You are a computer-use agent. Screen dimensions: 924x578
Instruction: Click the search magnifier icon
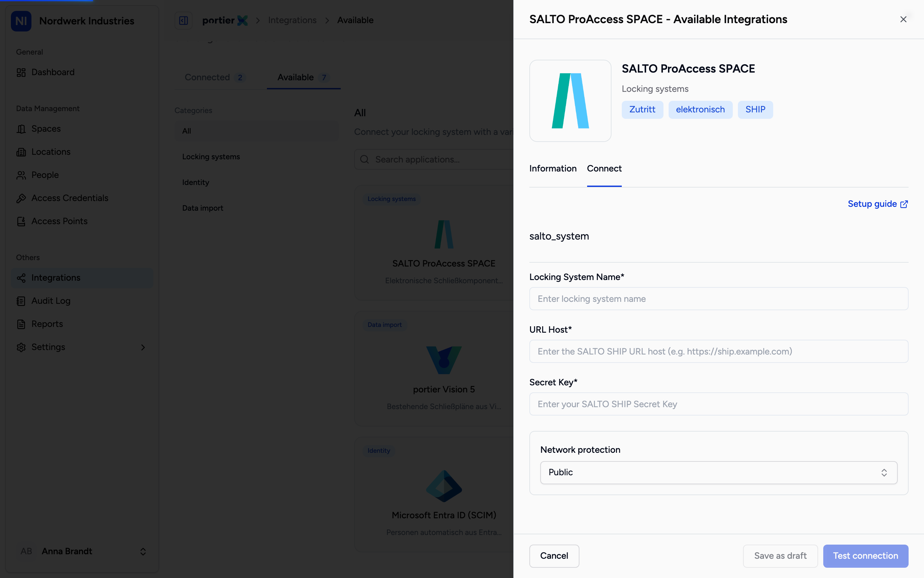tap(364, 159)
